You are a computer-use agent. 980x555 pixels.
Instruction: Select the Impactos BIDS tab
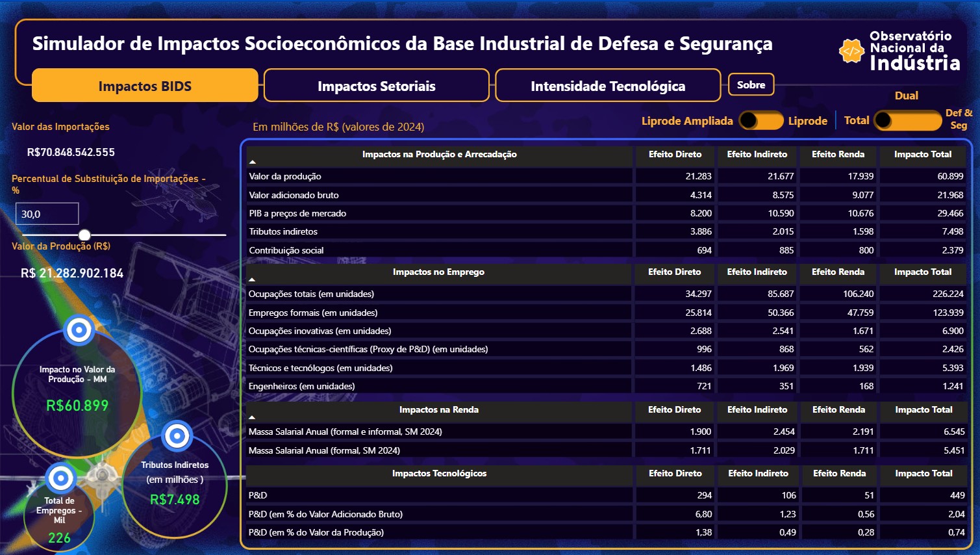point(145,86)
